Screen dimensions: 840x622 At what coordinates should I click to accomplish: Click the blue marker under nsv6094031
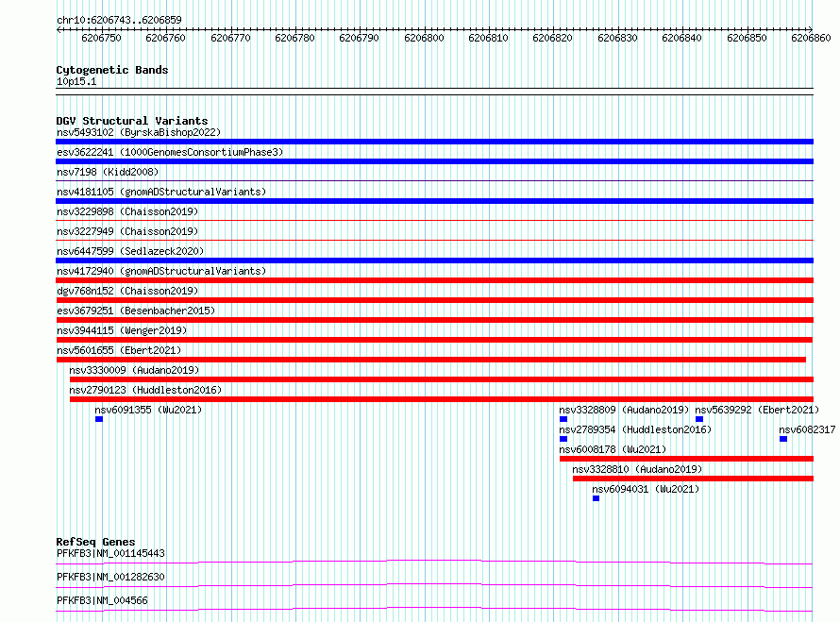(x=596, y=498)
